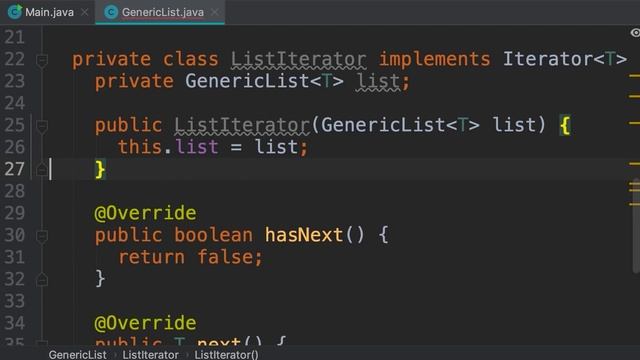This screenshot has width=640, height=360.
Task: Click the hasNext method name on line 30
Action: (x=304, y=236)
